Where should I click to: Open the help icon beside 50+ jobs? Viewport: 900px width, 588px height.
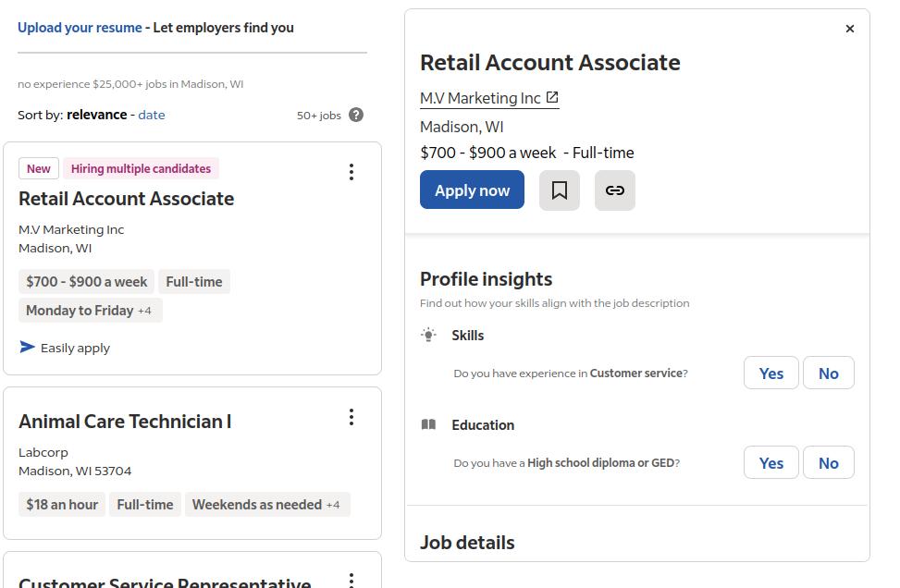pos(356,115)
